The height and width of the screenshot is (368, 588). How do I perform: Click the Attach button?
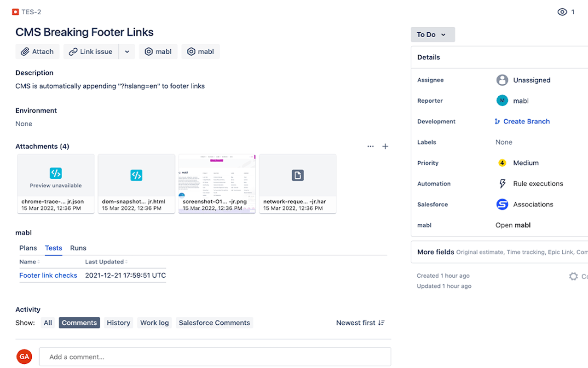37,52
